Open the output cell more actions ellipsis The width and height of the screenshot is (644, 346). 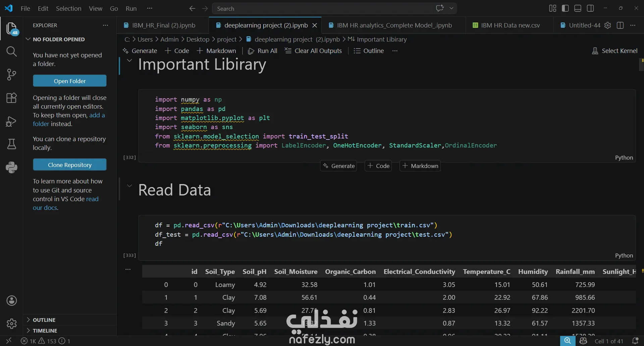coord(128,269)
